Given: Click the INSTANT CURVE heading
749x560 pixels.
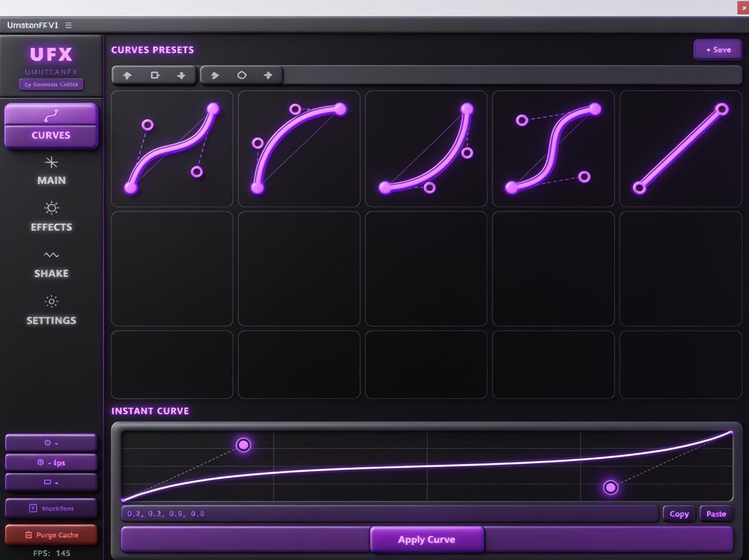Looking at the screenshot, I should 150,411.
